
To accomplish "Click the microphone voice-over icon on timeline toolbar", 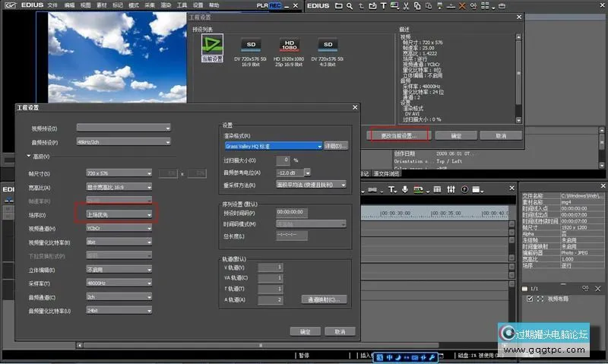I will coord(404,189).
